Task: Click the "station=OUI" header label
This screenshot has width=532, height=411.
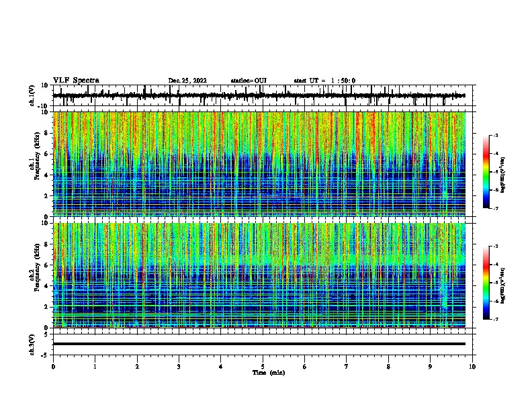Action: 249,81
